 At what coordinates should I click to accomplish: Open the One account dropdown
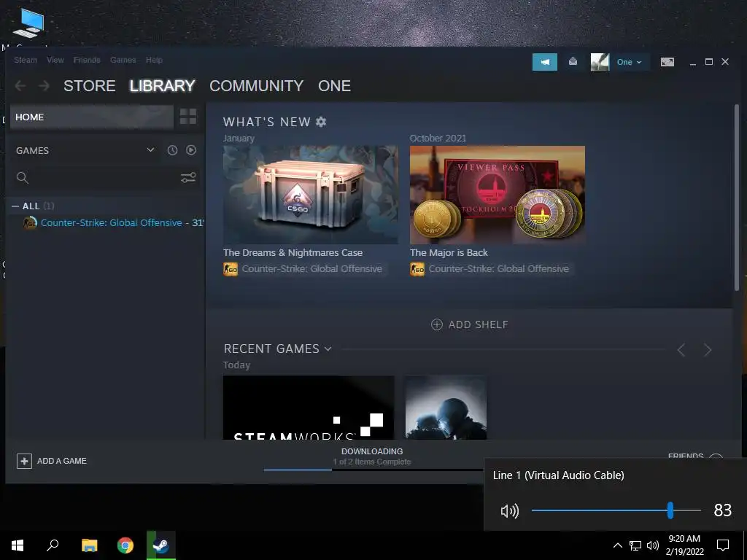click(629, 62)
